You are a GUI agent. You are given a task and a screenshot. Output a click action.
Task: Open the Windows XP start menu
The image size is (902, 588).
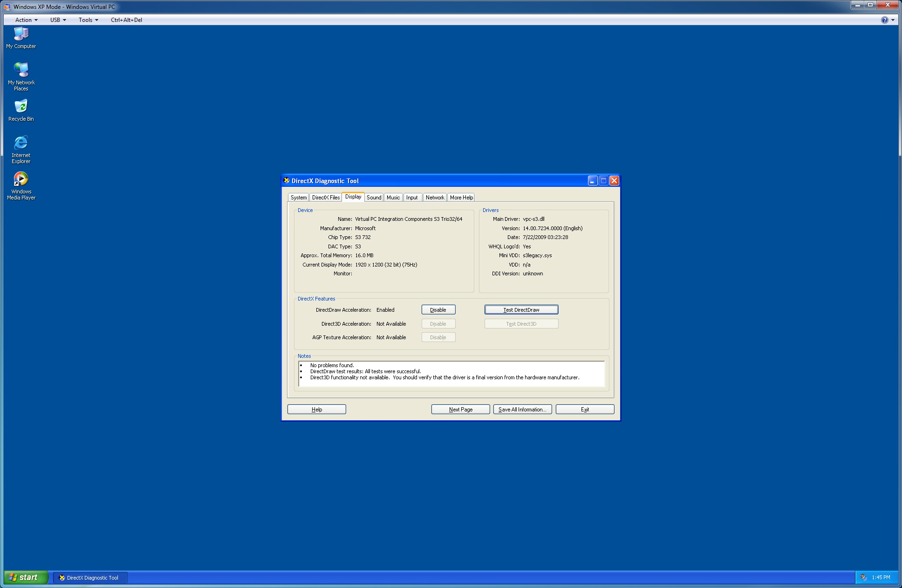tap(26, 578)
